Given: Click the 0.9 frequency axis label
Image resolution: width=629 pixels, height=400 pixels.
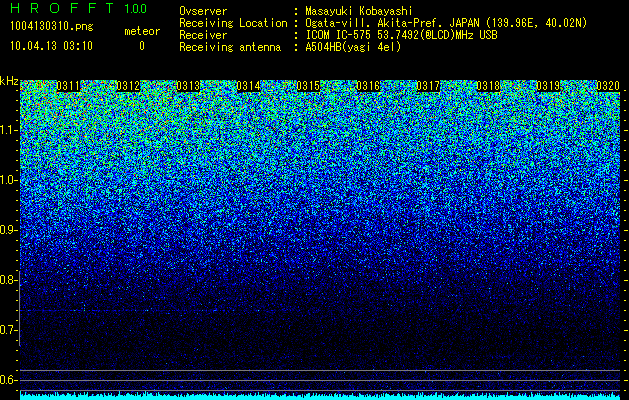Looking at the screenshot, I should click(x=8, y=230).
